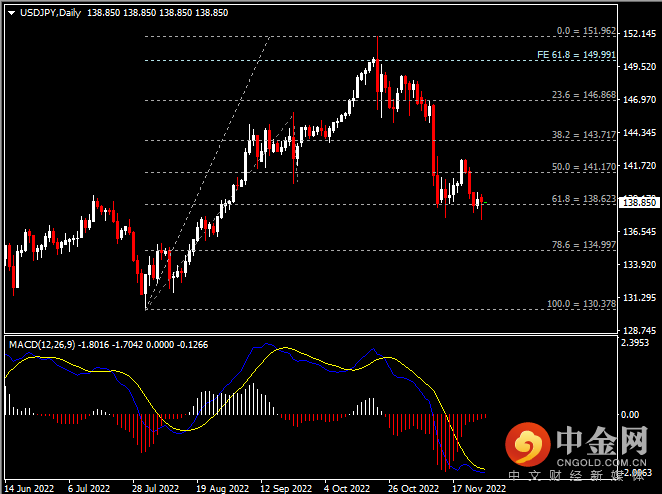Click the 中金网 watermark text
662x494 pixels.
pos(601,439)
